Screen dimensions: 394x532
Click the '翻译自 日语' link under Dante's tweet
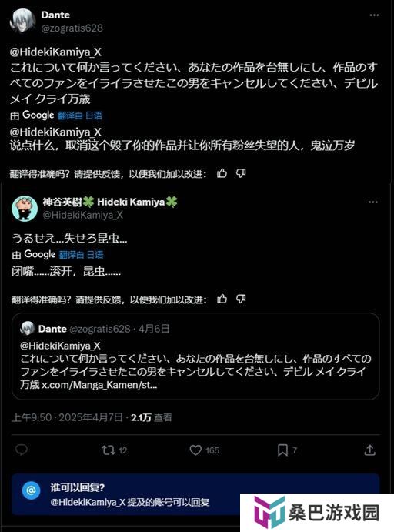point(80,115)
